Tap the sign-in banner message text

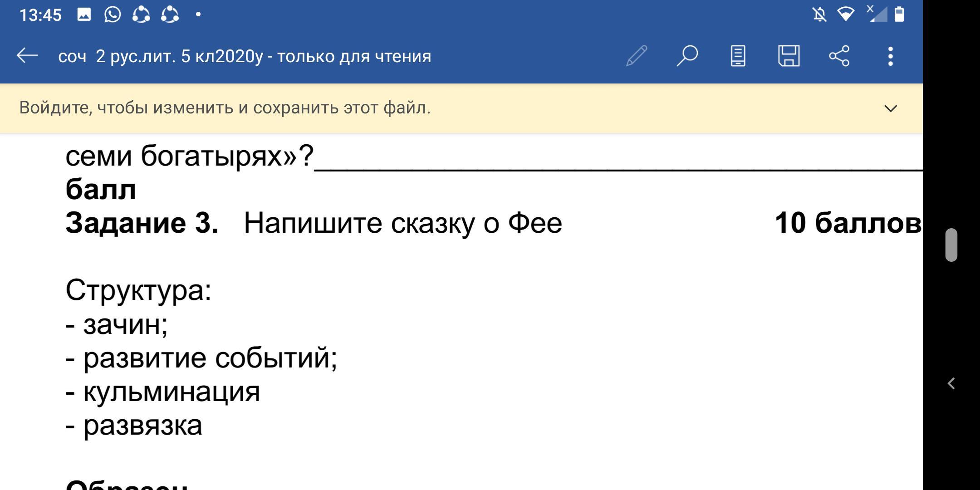pyautogui.click(x=225, y=108)
